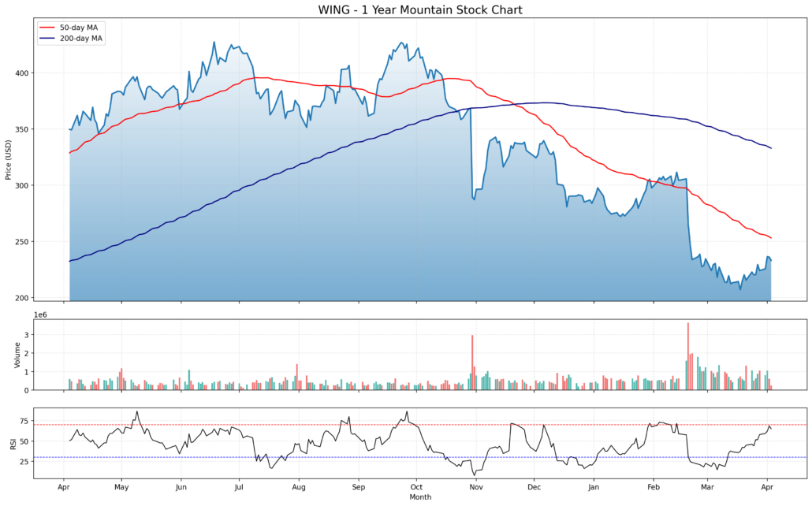Viewport: 812px width, 506px height.
Task: Click the RSI peak above 75 in early May
Action: (136, 412)
